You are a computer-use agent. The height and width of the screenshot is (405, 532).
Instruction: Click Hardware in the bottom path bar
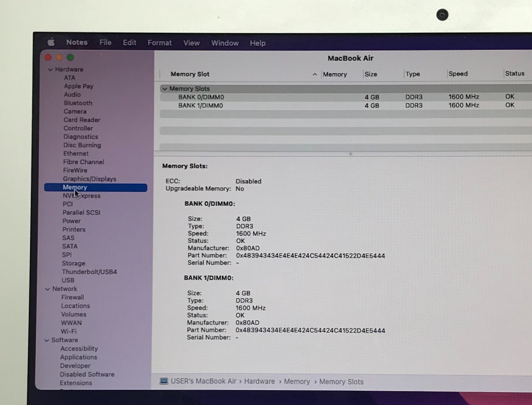tap(259, 381)
